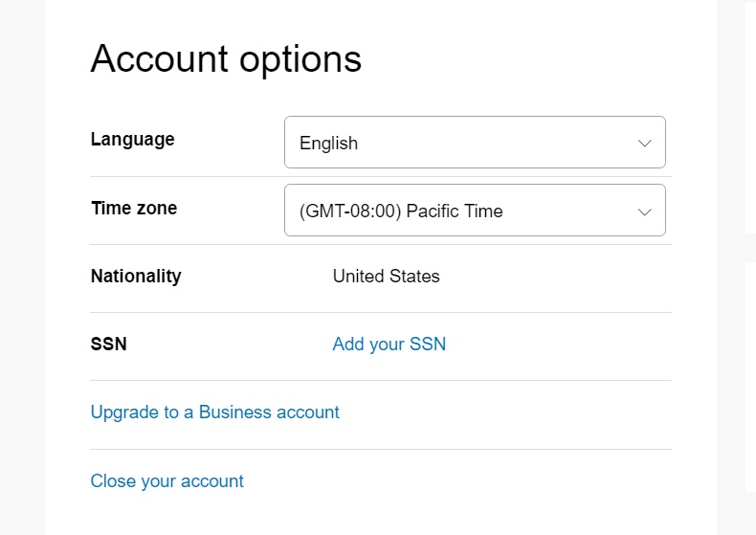The image size is (756, 535).
Task: Click the "Time zone" field label
Action: 133,208
